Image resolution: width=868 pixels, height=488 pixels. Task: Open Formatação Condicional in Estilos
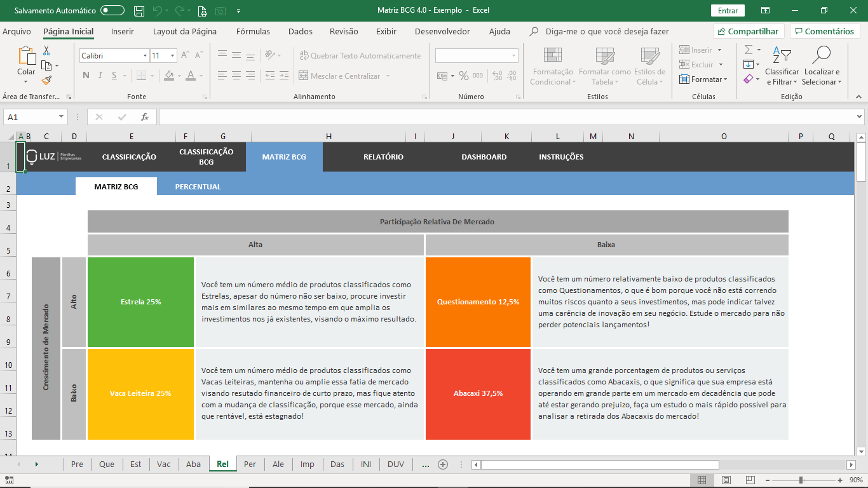552,66
